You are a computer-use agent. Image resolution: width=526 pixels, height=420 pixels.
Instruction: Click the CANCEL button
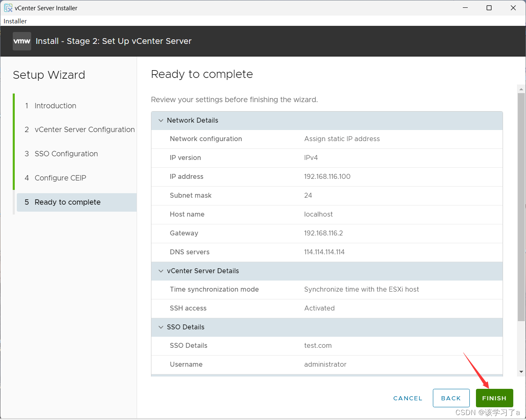(408, 398)
